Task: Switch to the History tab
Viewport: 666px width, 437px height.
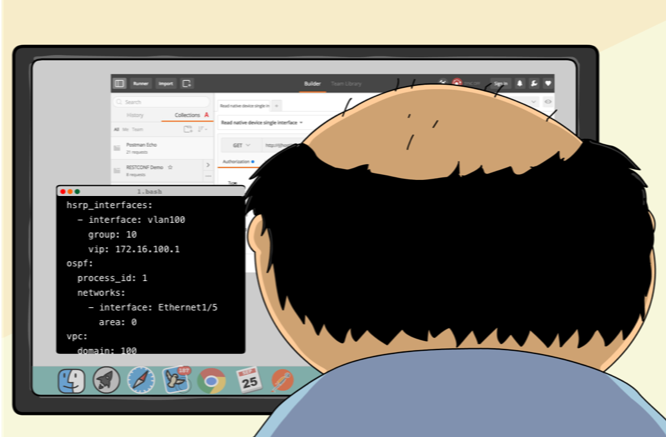Action: point(135,115)
